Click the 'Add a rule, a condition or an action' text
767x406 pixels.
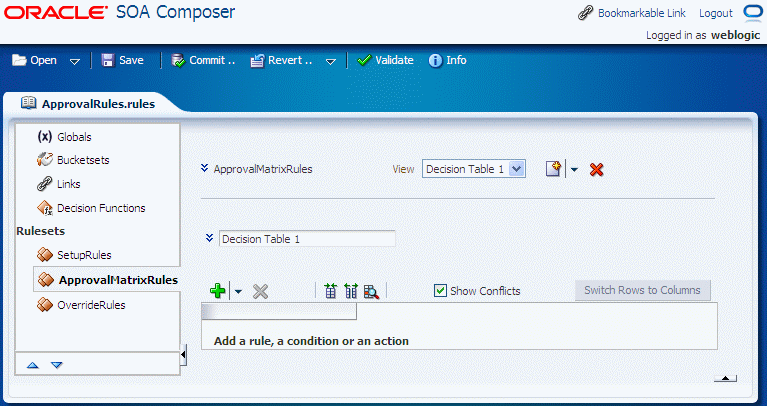point(311,341)
